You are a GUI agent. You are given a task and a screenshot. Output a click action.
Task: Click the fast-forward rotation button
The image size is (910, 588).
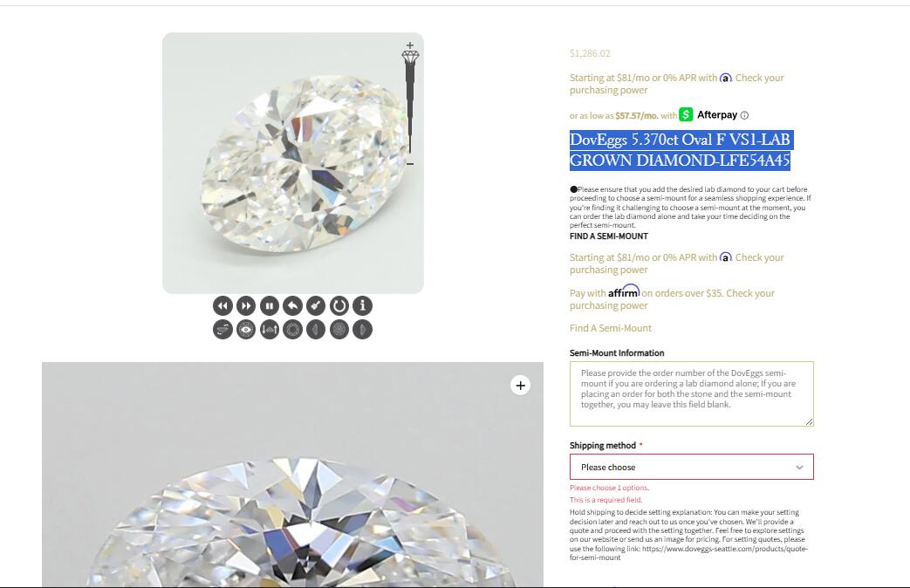[x=246, y=306]
